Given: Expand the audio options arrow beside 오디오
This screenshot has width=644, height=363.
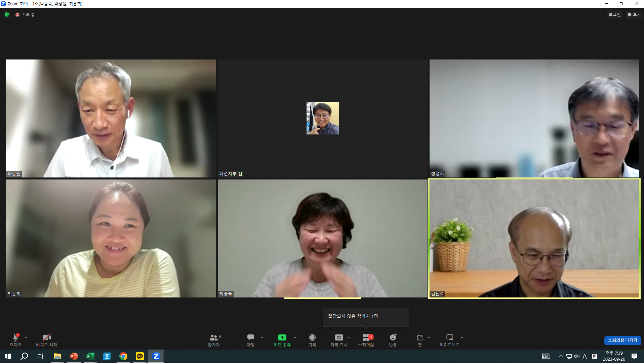Looking at the screenshot, I should pos(26,337).
